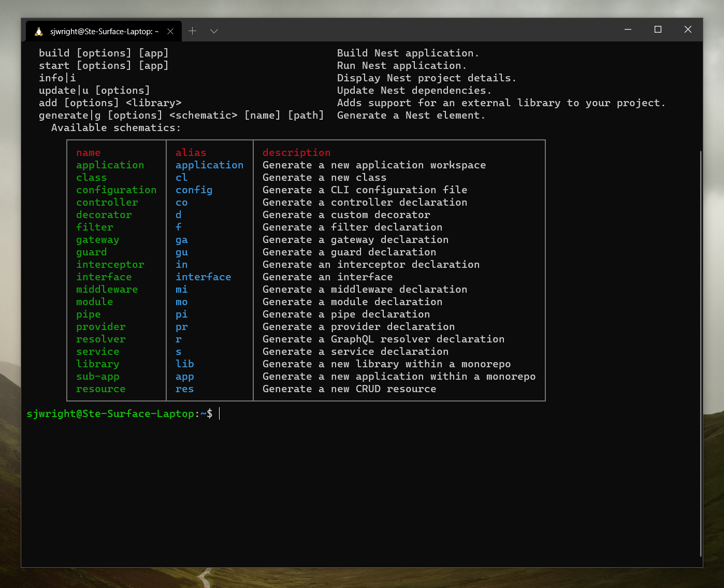Click 'middleware' in the name column
This screenshot has height=588, width=724.
pos(107,290)
